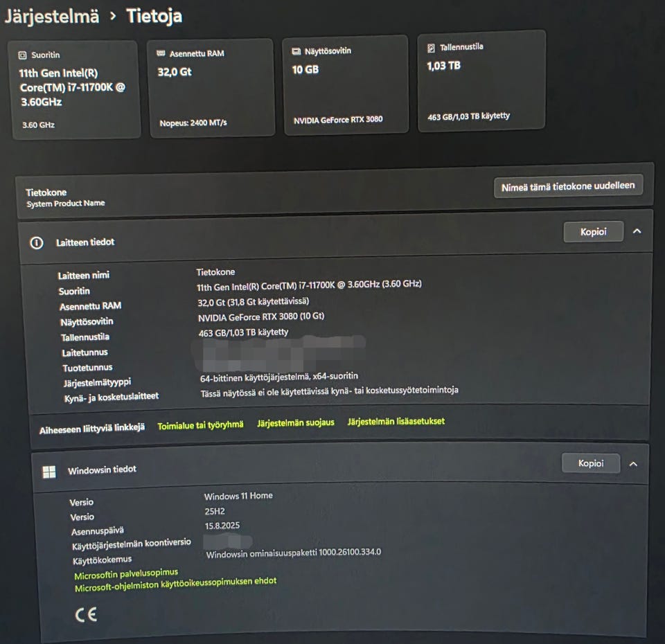The width and height of the screenshot is (665, 644).
Task: Click the 'Asennuspäivä' row label
Action: click(x=98, y=531)
